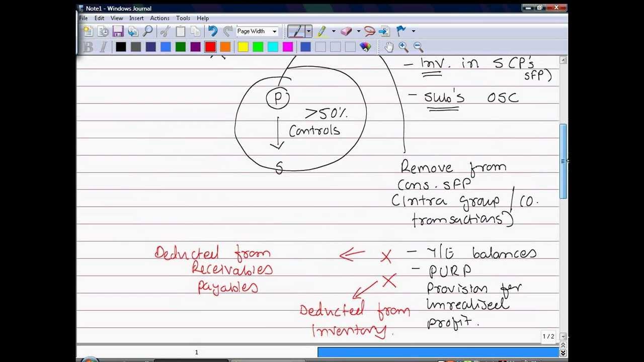Create a new note with toolbar icon
Viewport: 644px width, 362px height.
coord(88,31)
